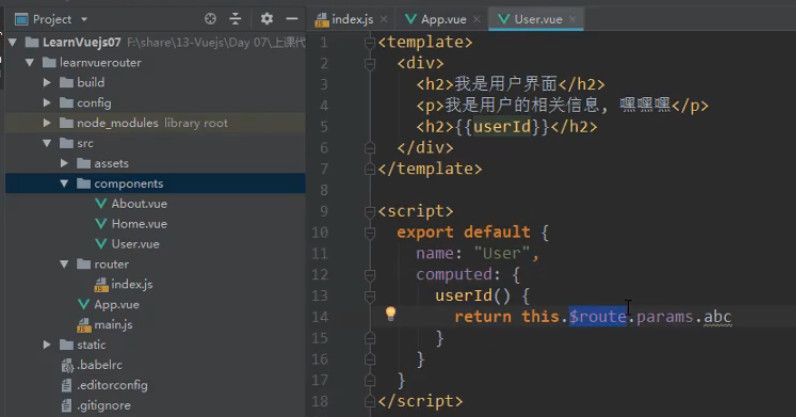Image resolution: width=796 pixels, height=417 pixels.
Task: Expand the static folder
Action: [47, 345]
